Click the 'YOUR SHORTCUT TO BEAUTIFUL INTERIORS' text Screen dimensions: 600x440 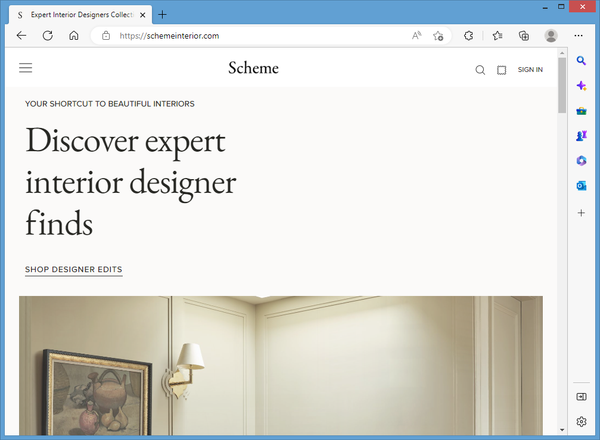pyautogui.click(x=110, y=104)
